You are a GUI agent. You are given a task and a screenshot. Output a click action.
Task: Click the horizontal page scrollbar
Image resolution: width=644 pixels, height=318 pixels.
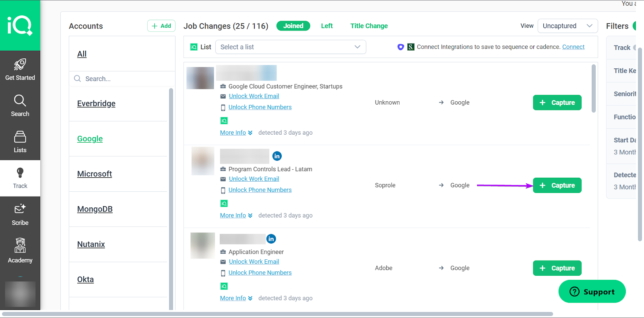(x=277, y=314)
